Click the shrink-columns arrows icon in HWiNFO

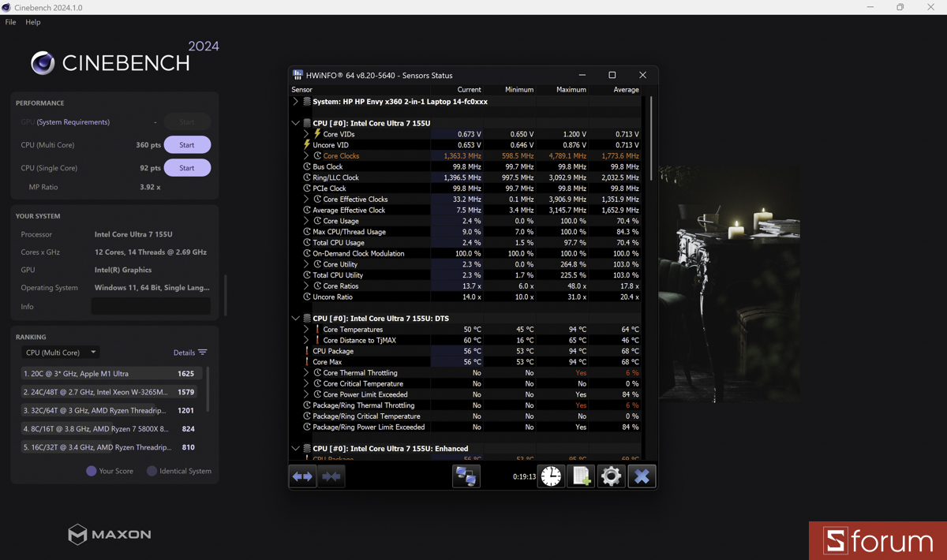point(331,476)
